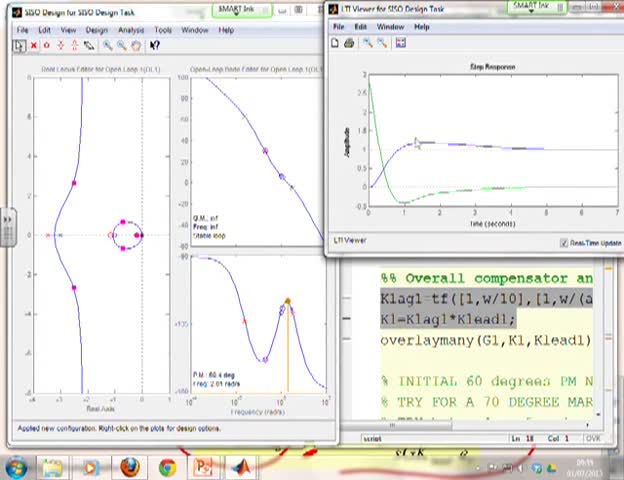Select the pan hand tool in SISO Design
The image size is (624, 480).
(x=136, y=45)
